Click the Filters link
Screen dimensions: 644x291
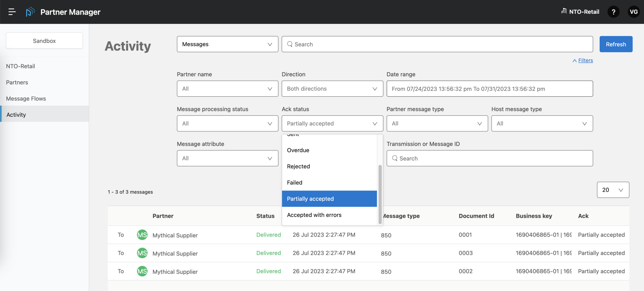pos(585,60)
